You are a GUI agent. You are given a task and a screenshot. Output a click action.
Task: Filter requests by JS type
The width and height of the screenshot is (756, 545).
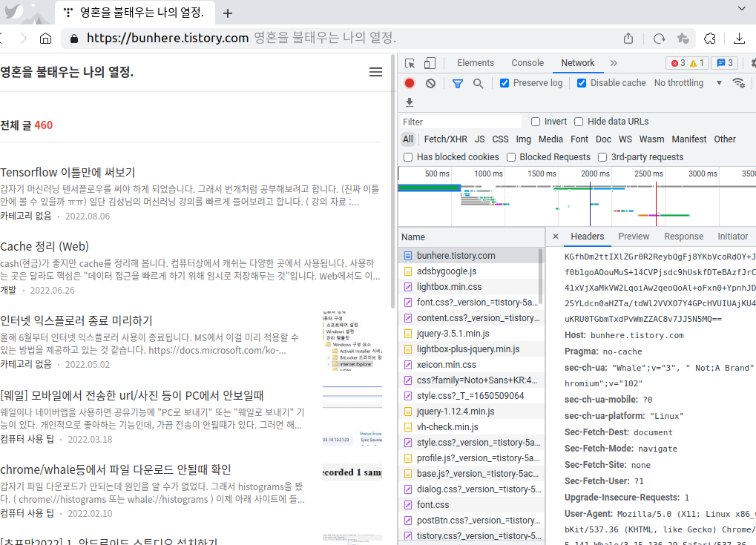point(479,139)
